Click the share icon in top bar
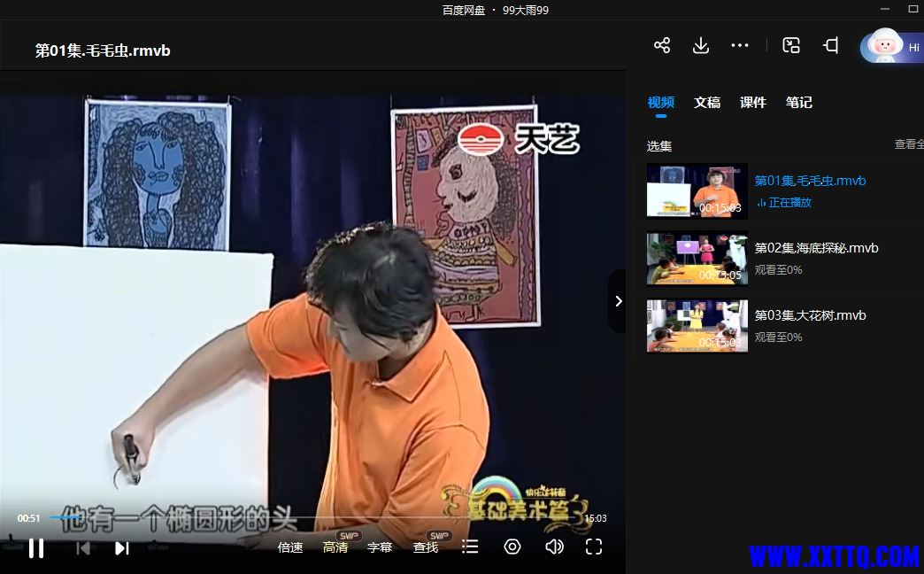Screen dimensions: 924x574 pos(662,45)
